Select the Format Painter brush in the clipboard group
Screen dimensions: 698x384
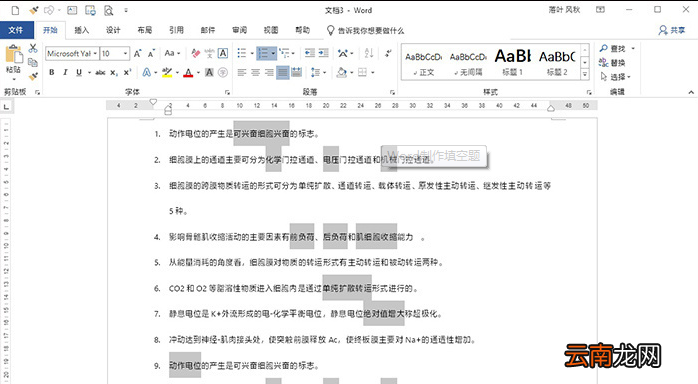pyautogui.click(x=33, y=77)
